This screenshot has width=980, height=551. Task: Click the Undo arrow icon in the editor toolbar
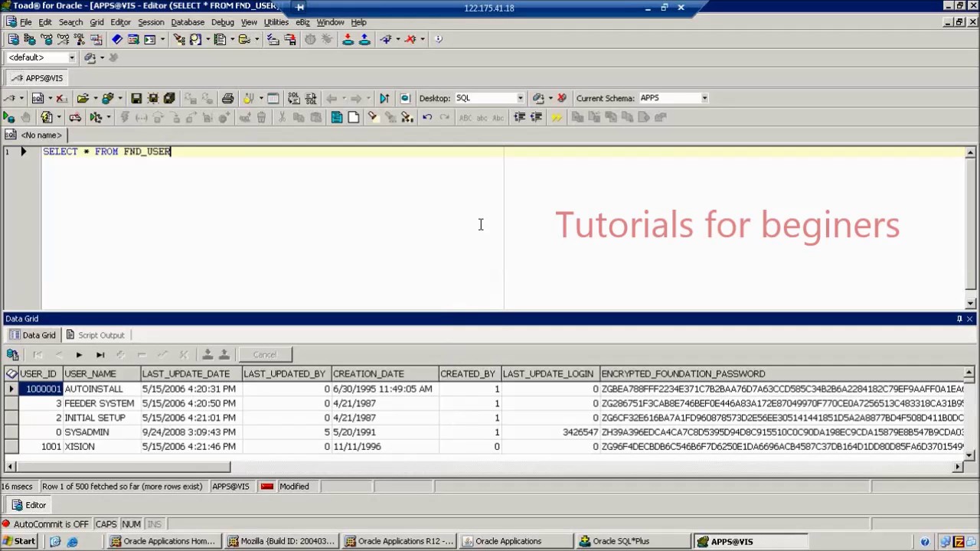(x=427, y=117)
